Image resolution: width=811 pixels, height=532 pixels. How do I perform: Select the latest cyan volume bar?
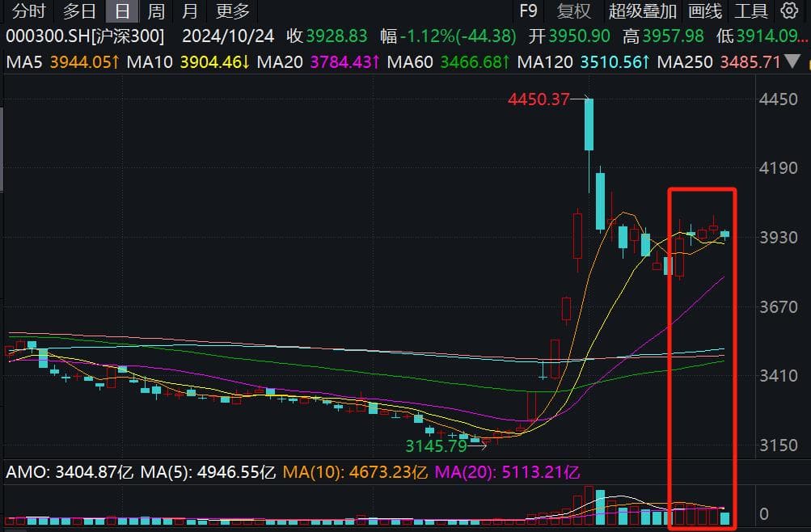[x=725, y=518]
